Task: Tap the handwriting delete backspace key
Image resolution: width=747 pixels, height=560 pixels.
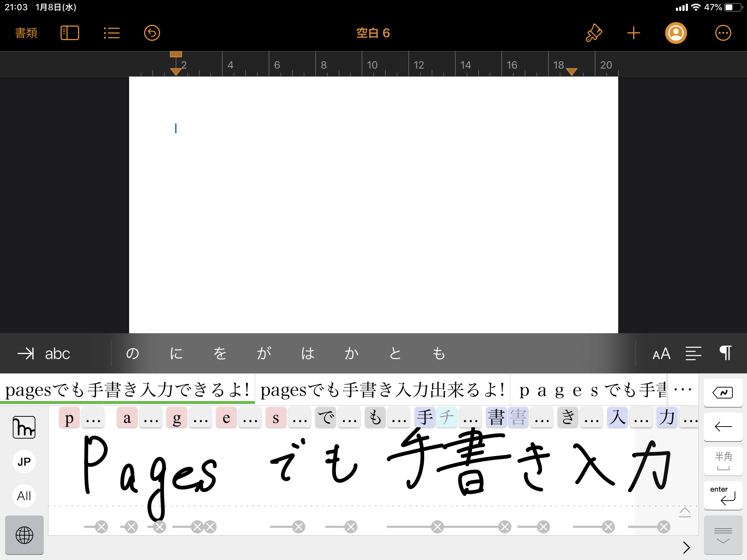Action: pyautogui.click(x=723, y=393)
